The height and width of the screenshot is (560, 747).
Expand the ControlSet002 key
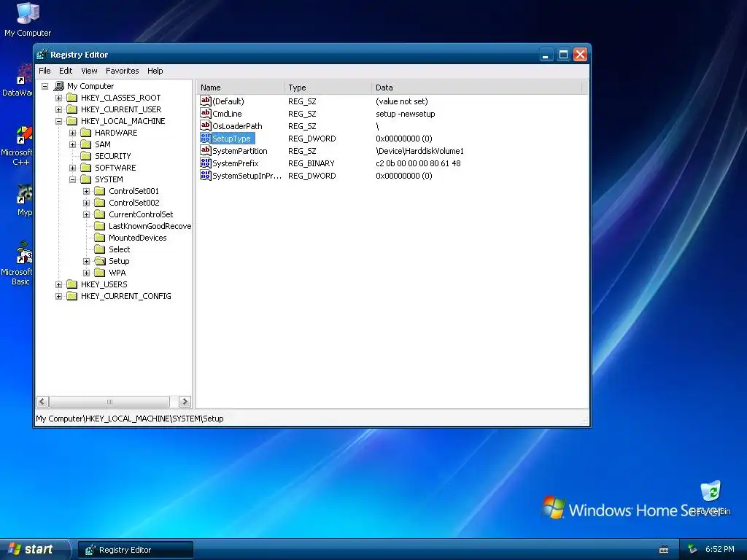pos(86,203)
